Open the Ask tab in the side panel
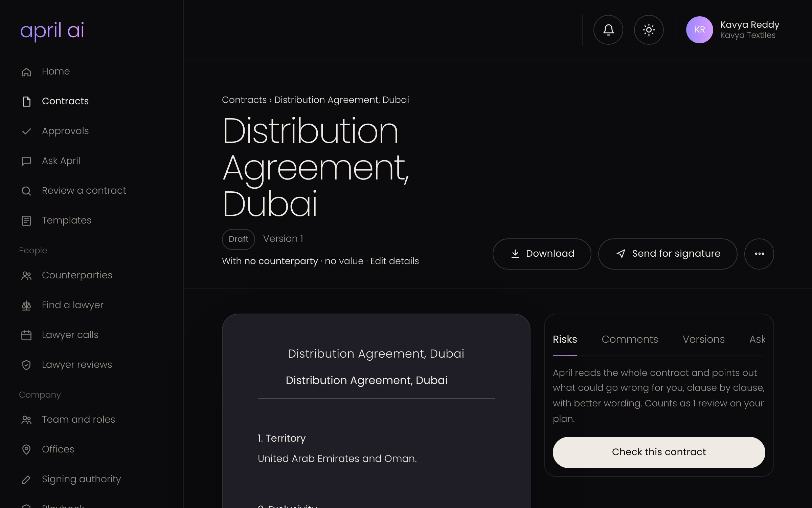 coord(757,339)
